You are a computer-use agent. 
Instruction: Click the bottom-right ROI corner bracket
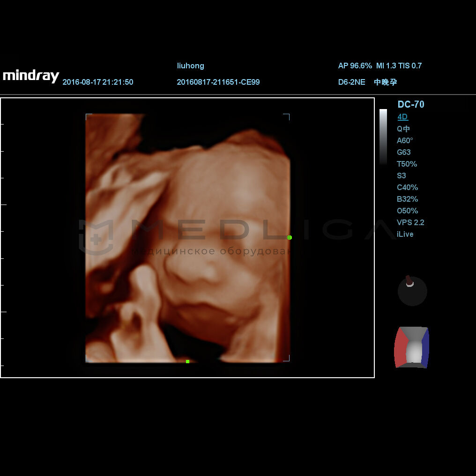pos(287,359)
